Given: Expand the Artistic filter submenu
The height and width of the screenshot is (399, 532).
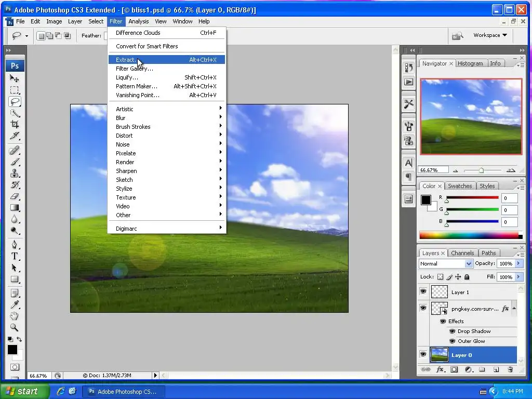Looking at the screenshot, I should coord(167,109).
